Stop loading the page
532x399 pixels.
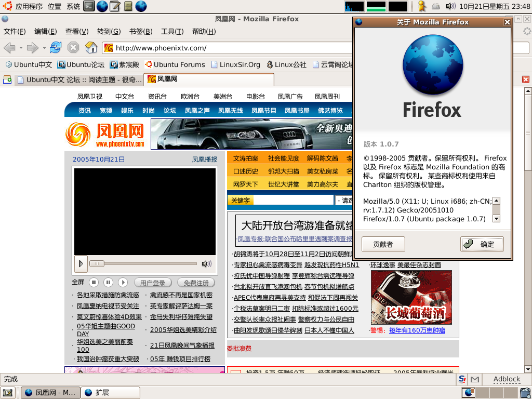pos(73,47)
